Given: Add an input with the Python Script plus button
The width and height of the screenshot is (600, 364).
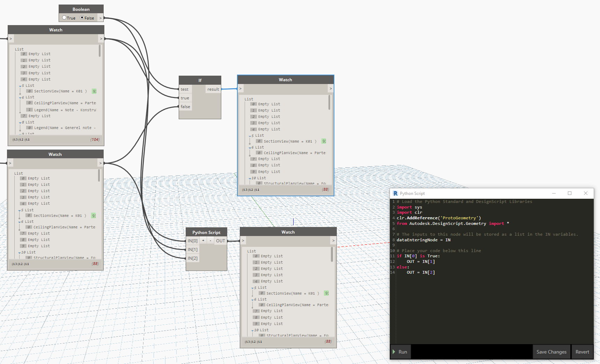Looking at the screenshot, I should click(x=203, y=241).
